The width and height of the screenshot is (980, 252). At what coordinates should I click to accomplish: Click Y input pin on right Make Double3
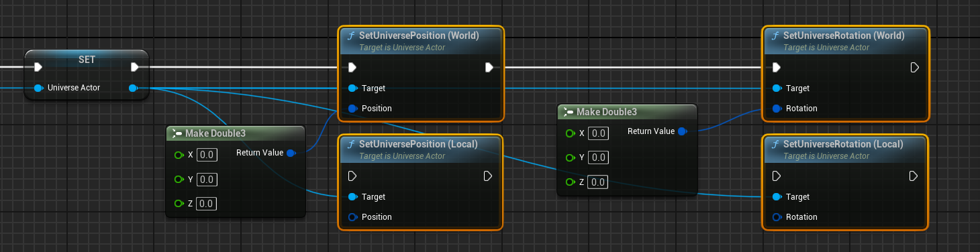(571, 157)
